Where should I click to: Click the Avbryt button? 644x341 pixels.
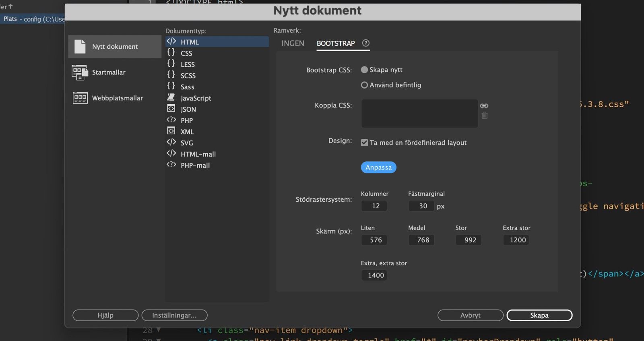(x=471, y=315)
